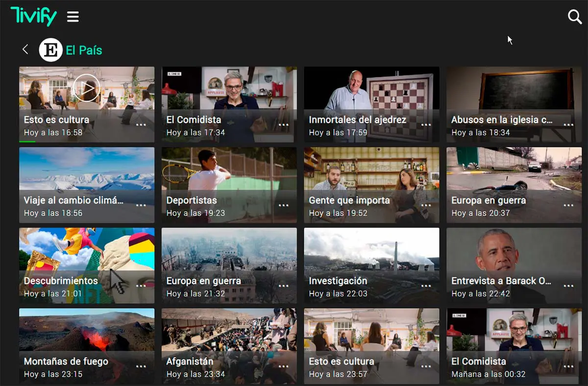588x386 pixels.
Task: Click the Tivify logo
Action: (33, 17)
